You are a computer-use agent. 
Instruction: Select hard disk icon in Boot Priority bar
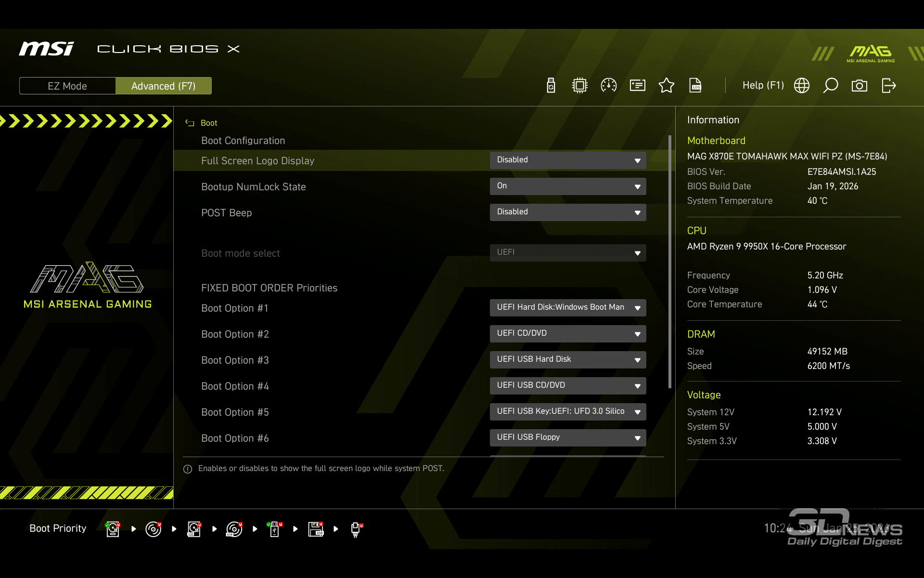point(113,529)
